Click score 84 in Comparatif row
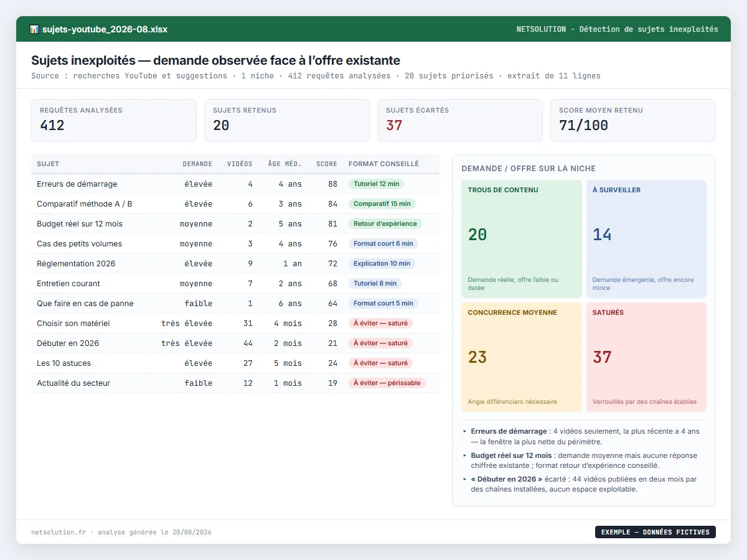 pos(332,204)
